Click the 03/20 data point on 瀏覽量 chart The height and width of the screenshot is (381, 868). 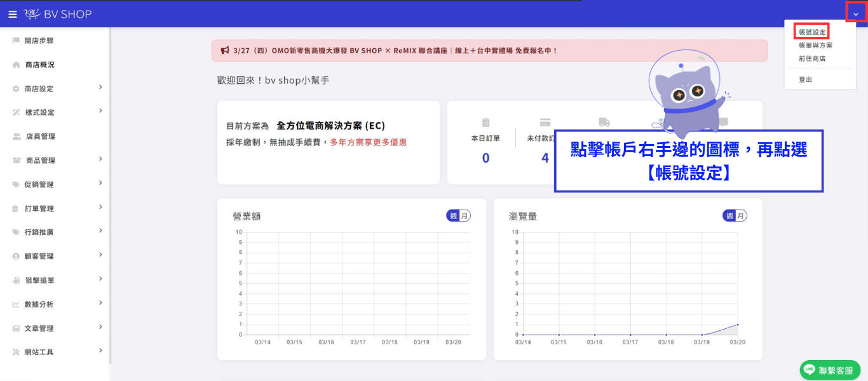(x=737, y=324)
